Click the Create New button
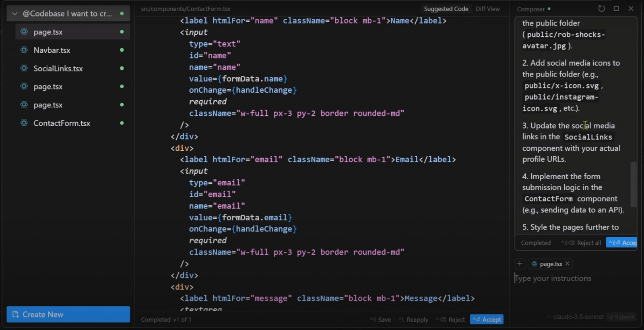 pyautogui.click(x=68, y=314)
